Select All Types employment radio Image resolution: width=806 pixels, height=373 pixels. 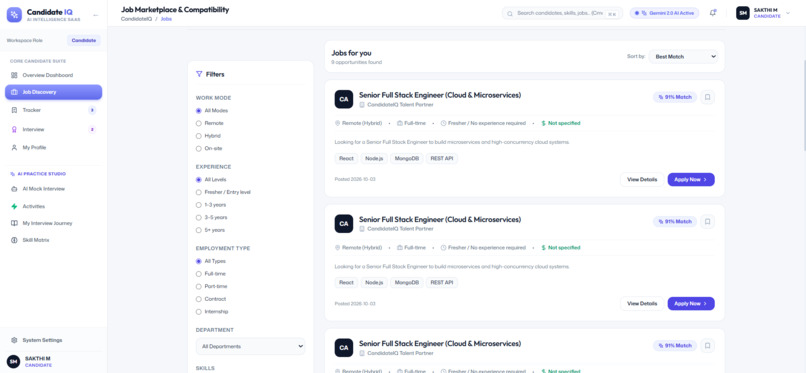click(198, 261)
